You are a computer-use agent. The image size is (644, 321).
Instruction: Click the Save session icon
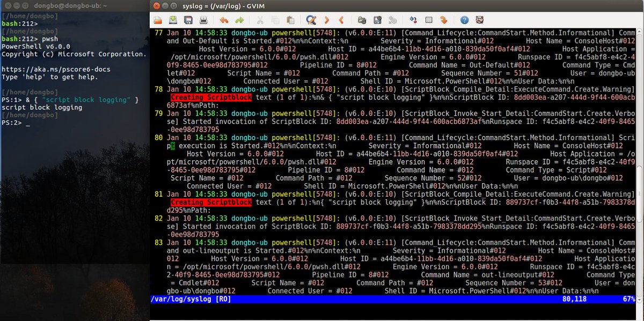(377, 20)
